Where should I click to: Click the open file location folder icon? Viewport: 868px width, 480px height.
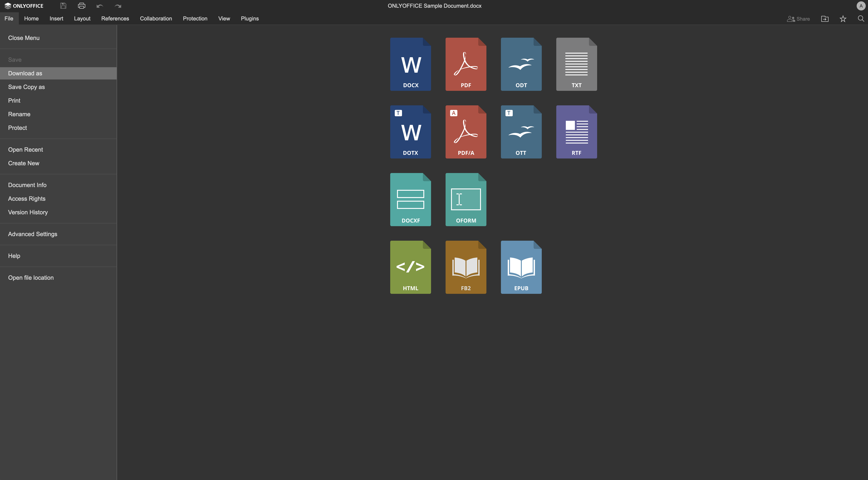[x=825, y=19]
